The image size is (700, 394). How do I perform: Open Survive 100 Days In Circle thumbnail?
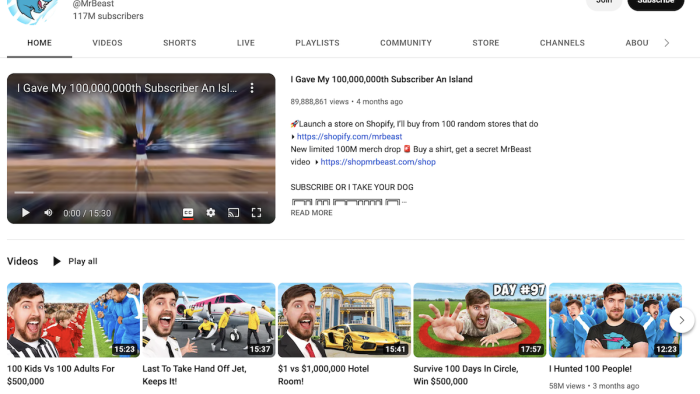(480, 320)
